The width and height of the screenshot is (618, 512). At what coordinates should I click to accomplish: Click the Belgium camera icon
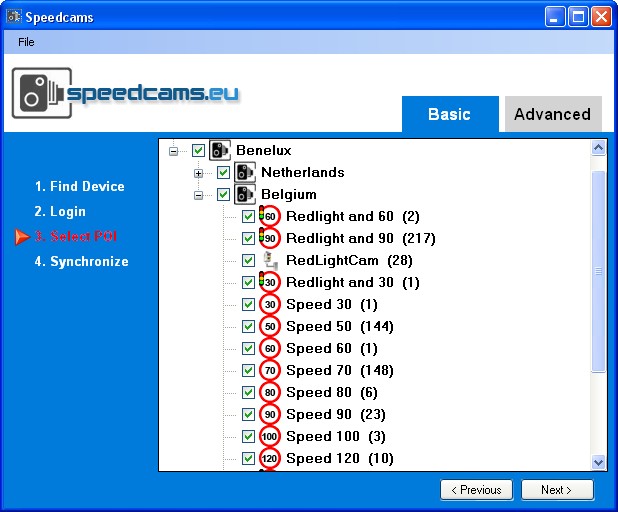(x=245, y=194)
